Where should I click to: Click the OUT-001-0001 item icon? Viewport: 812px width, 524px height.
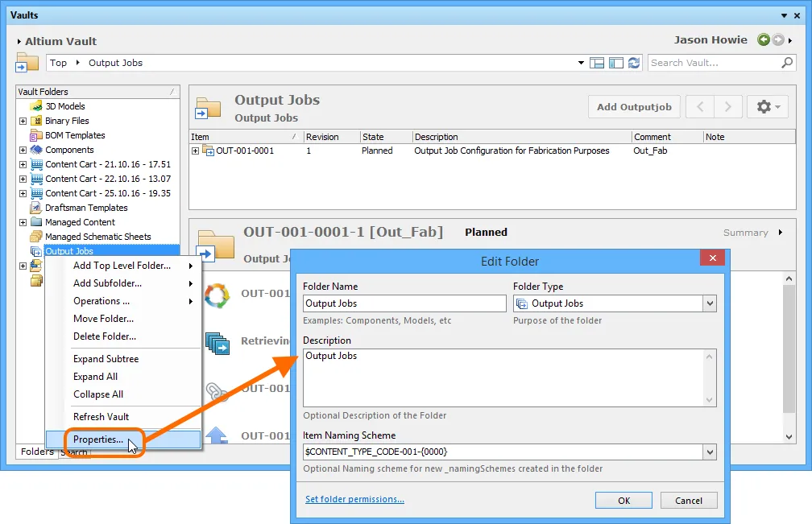click(208, 151)
